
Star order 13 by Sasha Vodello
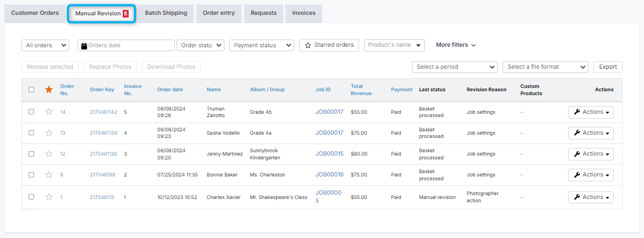coord(49,132)
